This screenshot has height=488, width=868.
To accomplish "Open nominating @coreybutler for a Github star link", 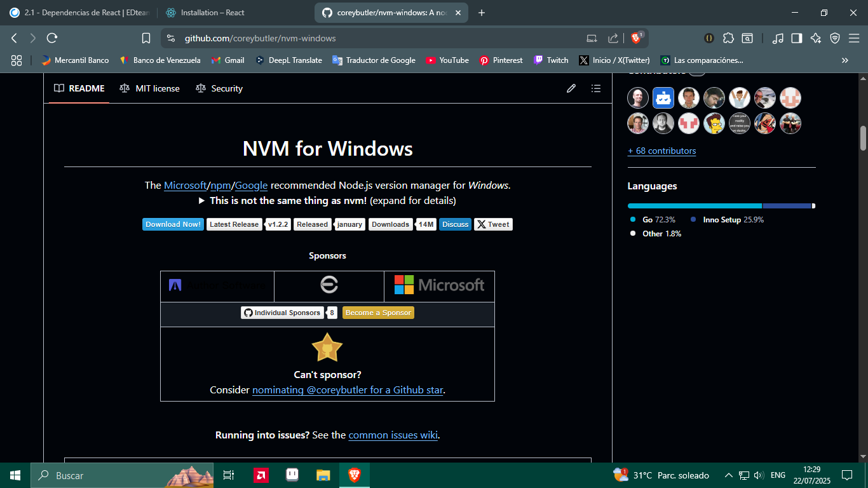I will (348, 390).
